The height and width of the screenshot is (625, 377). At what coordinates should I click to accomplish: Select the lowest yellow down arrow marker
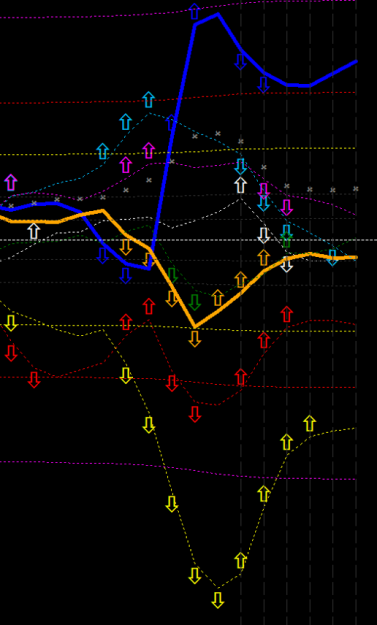point(217,600)
